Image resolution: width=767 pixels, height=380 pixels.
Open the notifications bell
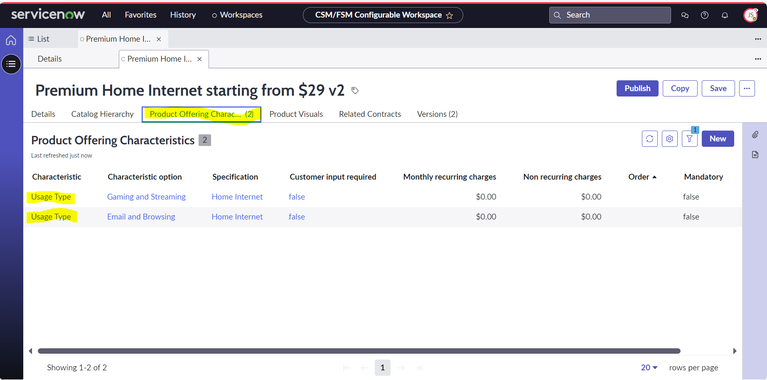click(x=725, y=15)
